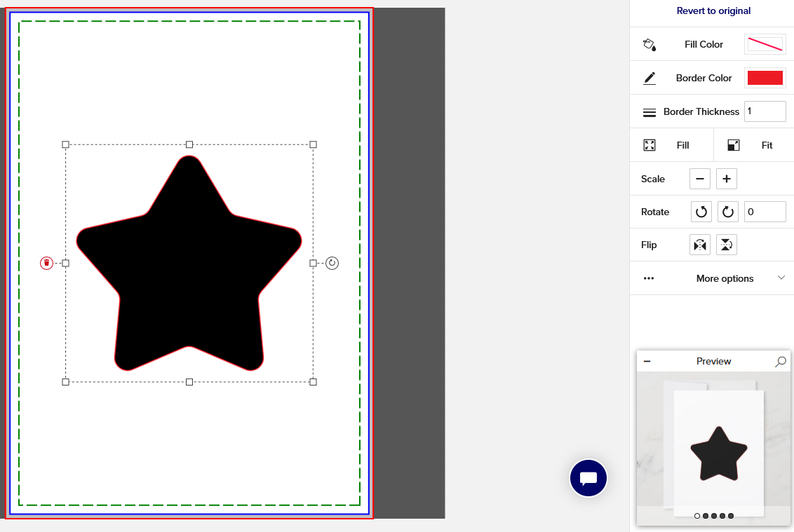794x532 pixels.
Task: Select the fourth preview carousel dot
Action: (722, 516)
